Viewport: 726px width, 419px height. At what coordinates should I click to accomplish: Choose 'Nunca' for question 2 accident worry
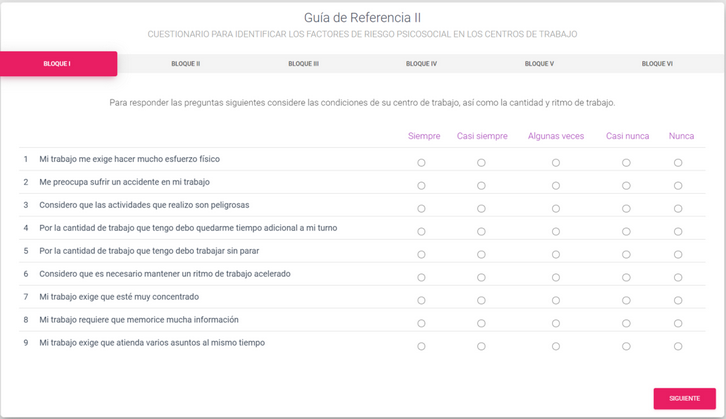tap(678, 186)
